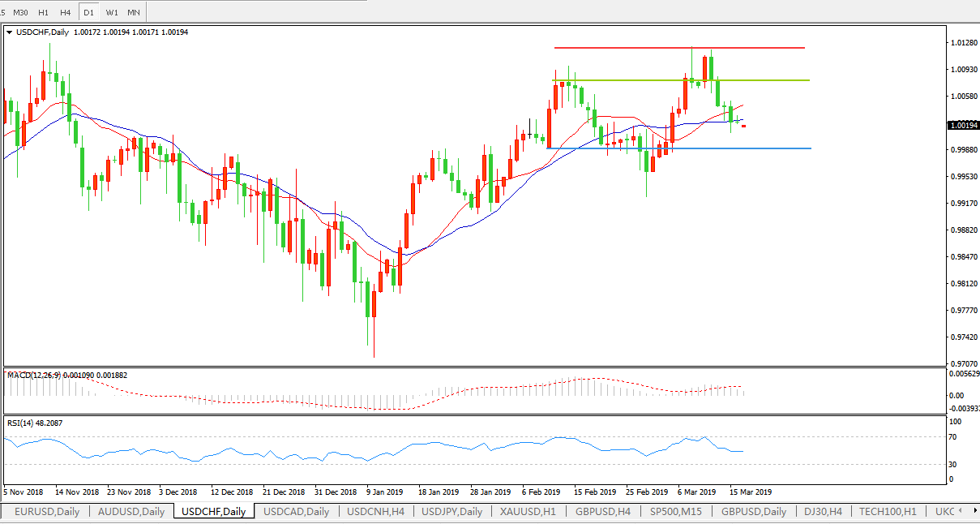
Task: Open the XAUUSD,H1 gold chart tab
Action: tap(528, 512)
